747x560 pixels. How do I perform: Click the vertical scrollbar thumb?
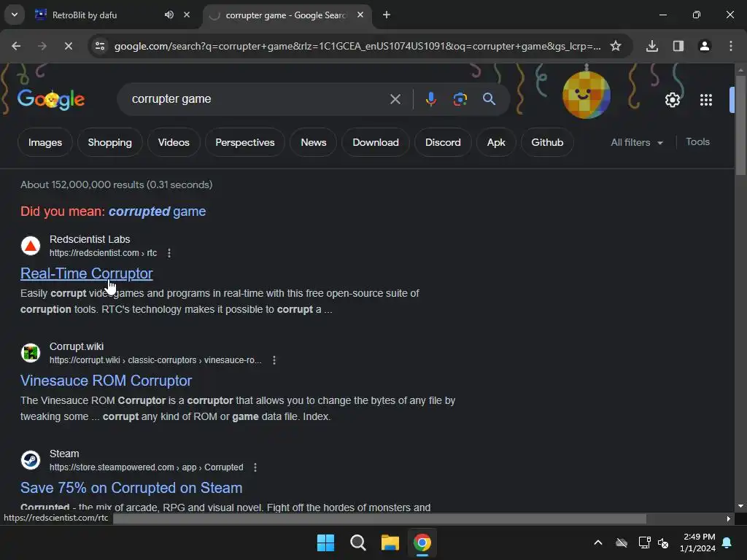[x=740, y=125]
